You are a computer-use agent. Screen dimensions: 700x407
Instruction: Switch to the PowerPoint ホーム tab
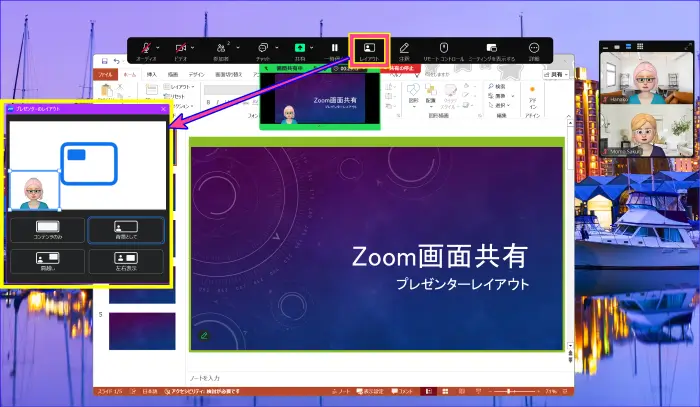pyautogui.click(x=129, y=75)
